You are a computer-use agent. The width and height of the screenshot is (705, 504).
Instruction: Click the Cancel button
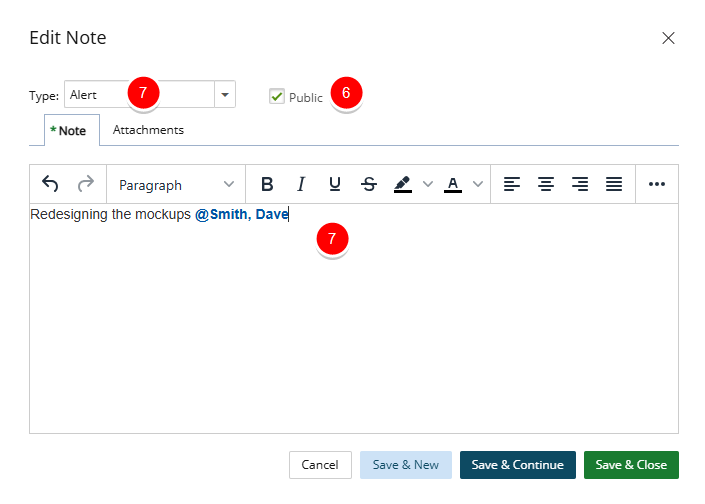coord(320,464)
